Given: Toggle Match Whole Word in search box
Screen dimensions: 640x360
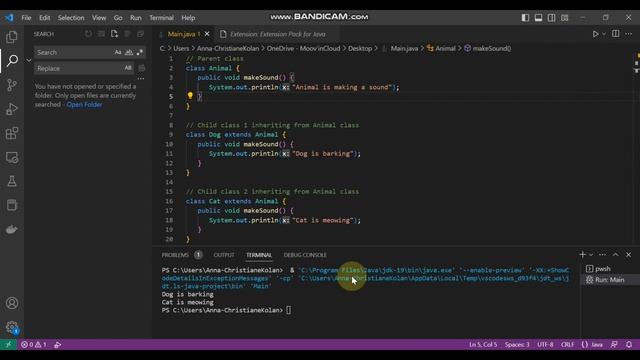Looking at the screenshot, I should [129, 52].
